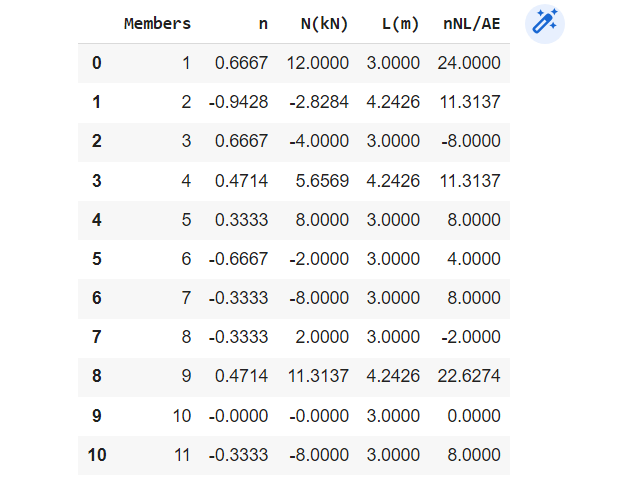Click the interactive table magic wand icon
Image resolution: width=639 pixels, height=482 pixels.
[x=544, y=24]
